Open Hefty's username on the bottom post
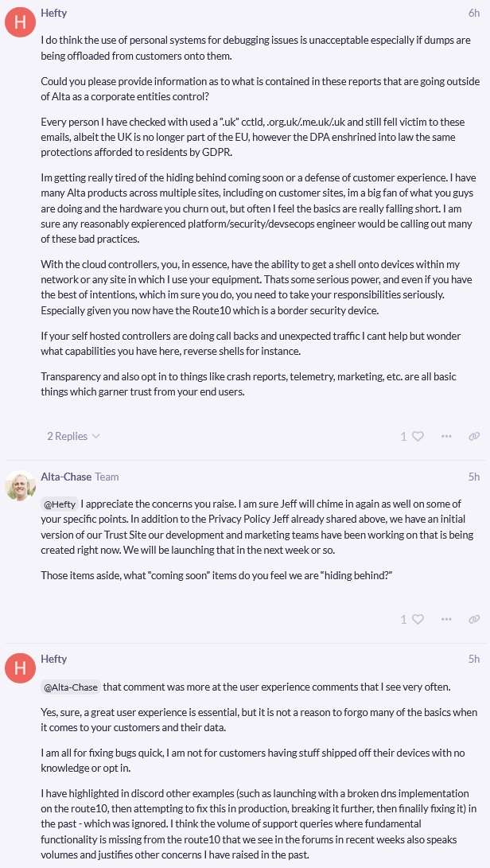Image resolution: width=490 pixels, height=868 pixels. coord(54,659)
